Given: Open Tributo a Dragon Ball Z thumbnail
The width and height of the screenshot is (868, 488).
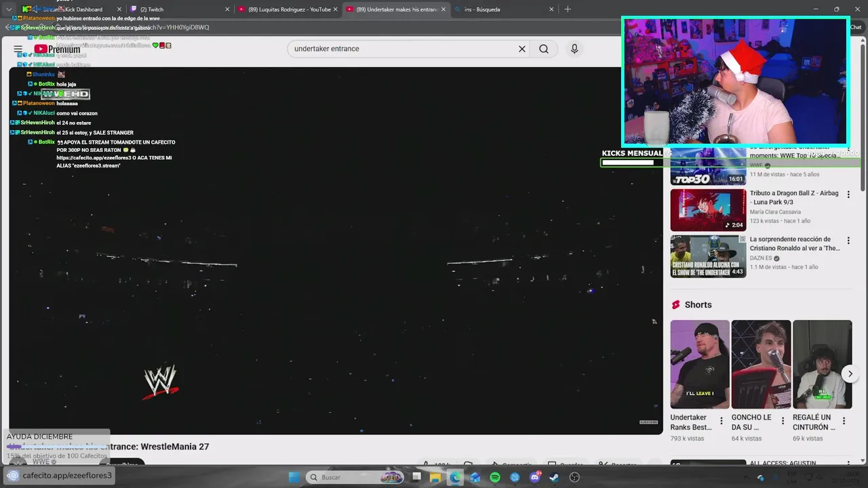Looking at the screenshot, I should point(708,210).
